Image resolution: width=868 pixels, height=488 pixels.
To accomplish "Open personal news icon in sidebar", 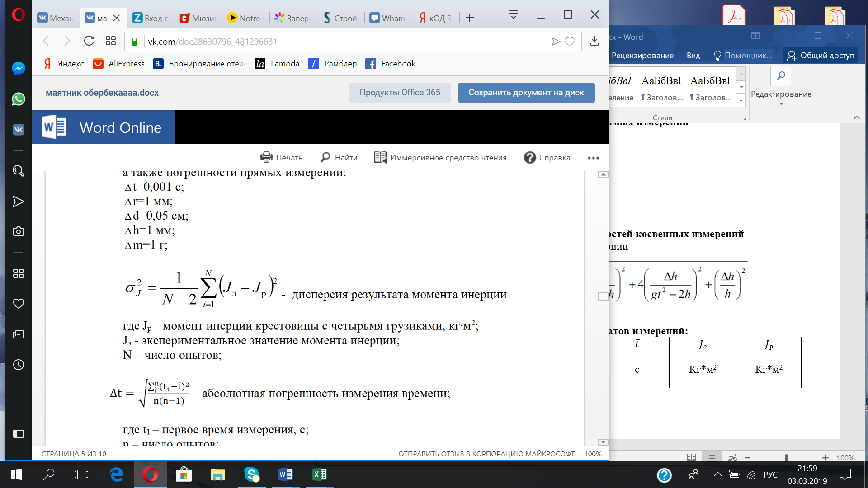I will tap(18, 334).
